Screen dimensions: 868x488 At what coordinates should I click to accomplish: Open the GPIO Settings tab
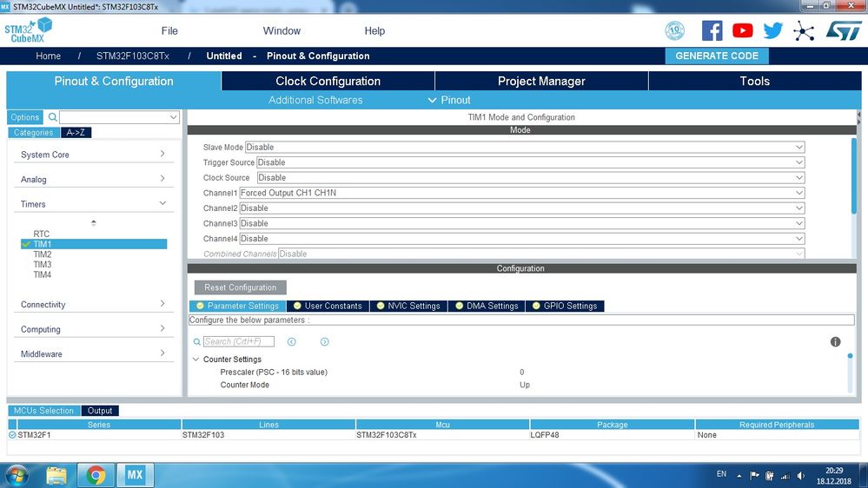[565, 306]
